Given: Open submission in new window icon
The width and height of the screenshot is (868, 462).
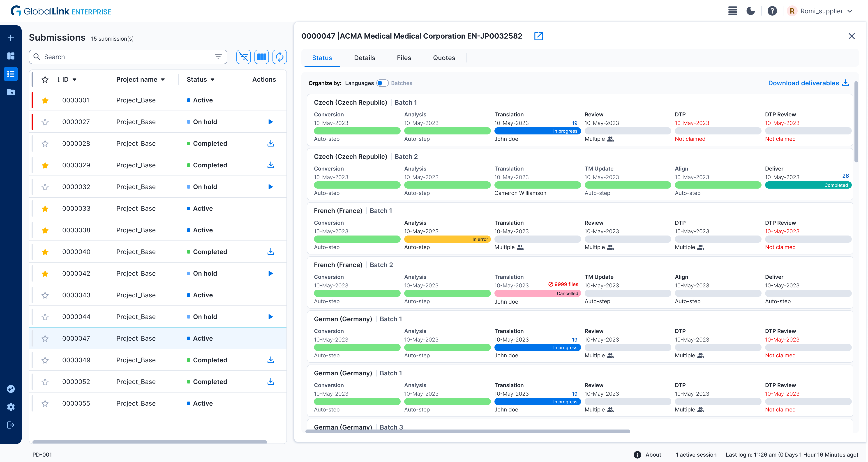Looking at the screenshot, I should [538, 36].
